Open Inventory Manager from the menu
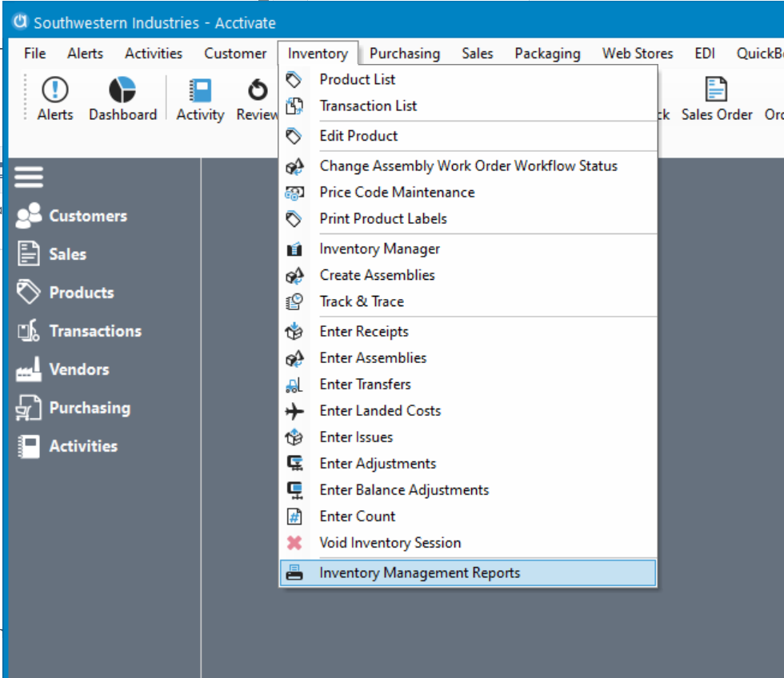 pyautogui.click(x=379, y=249)
